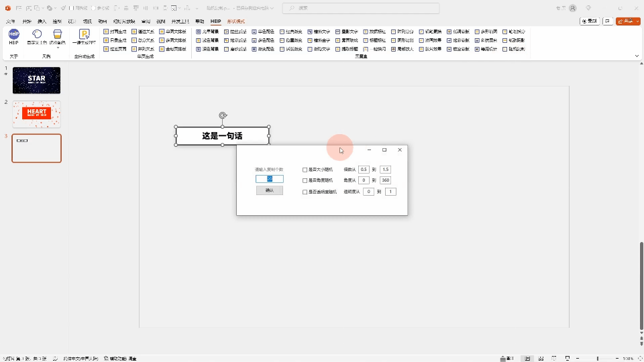Viewport: 644px width, 362px height.
Task: Apply 油画效果 picture effect
Action: (430, 40)
